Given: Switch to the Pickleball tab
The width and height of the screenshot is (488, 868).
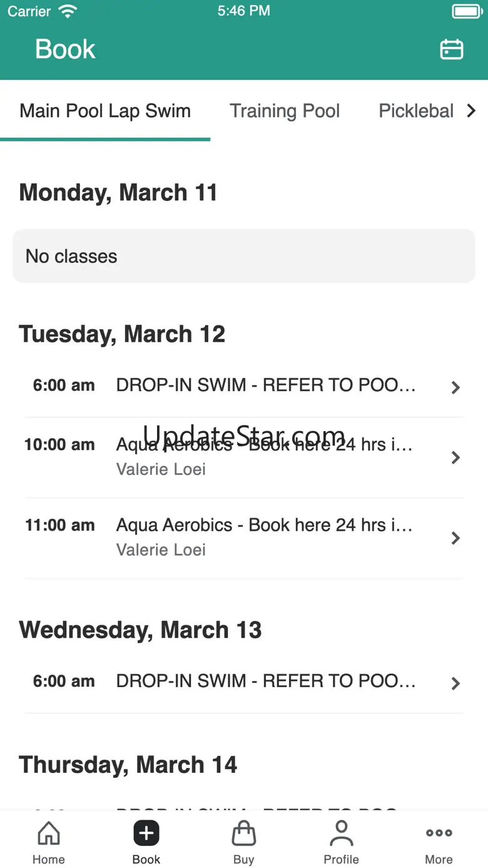Looking at the screenshot, I should pos(416,111).
